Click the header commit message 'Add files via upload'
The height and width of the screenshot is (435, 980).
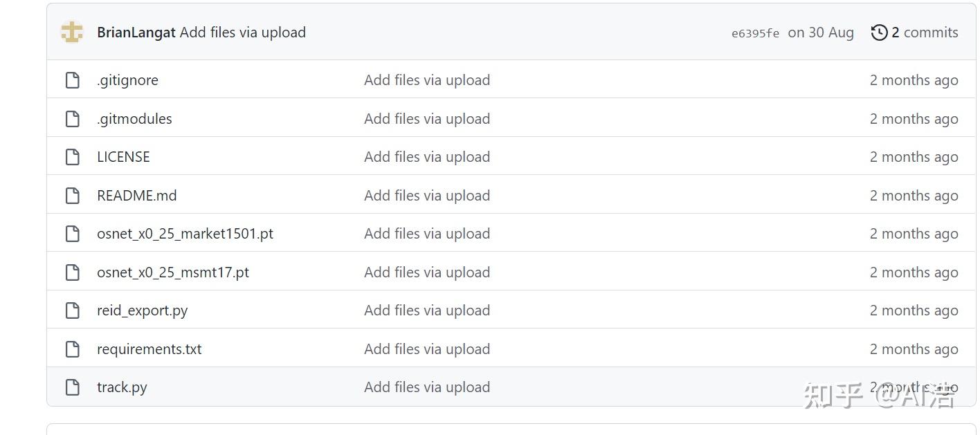click(x=243, y=33)
